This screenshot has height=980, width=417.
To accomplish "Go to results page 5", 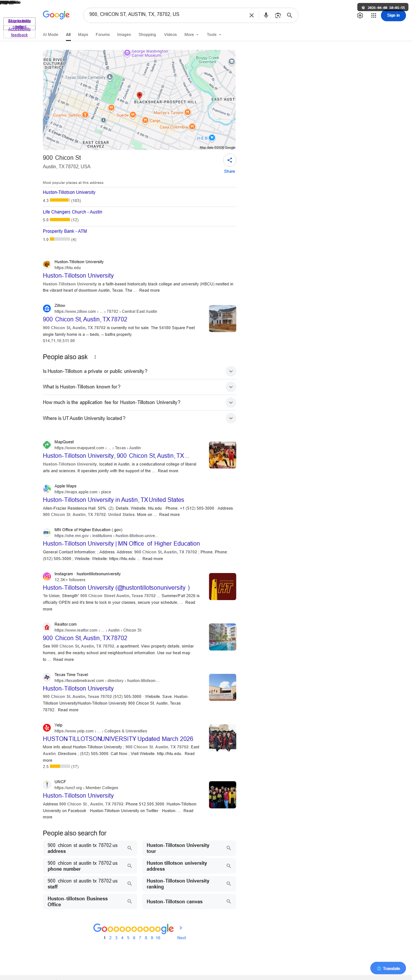I will pyautogui.click(x=128, y=938).
